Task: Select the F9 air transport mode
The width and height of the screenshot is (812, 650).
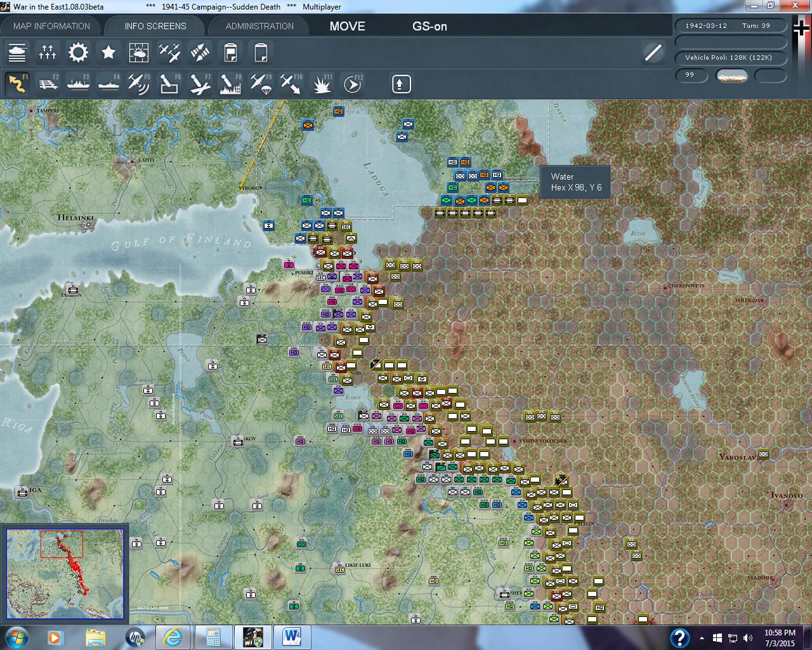Action: [x=261, y=84]
